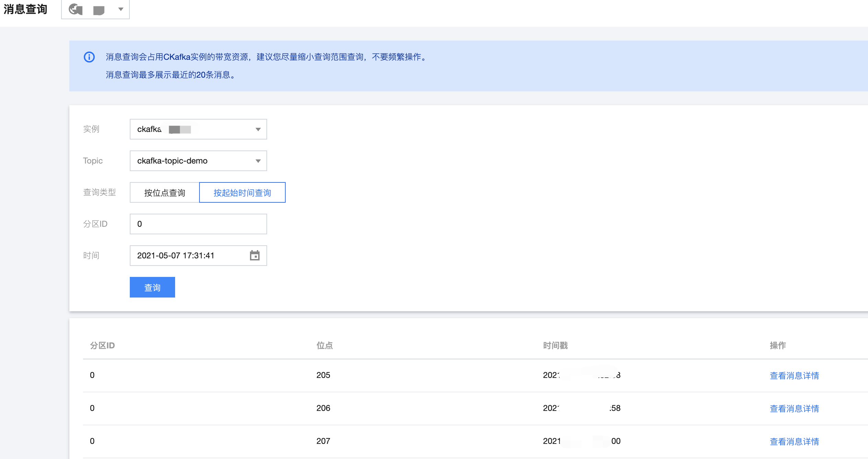Click the 分区ID column header
The height and width of the screenshot is (459, 868).
click(102, 345)
